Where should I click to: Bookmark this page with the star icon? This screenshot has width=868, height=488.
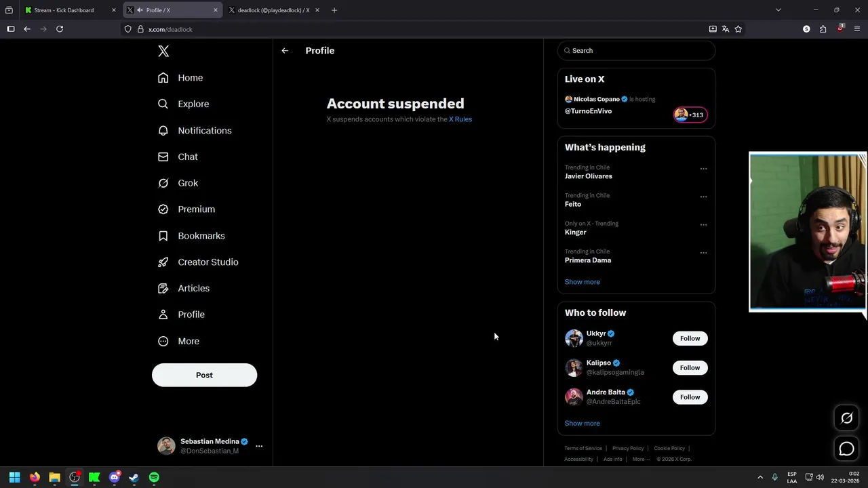[738, 29]
